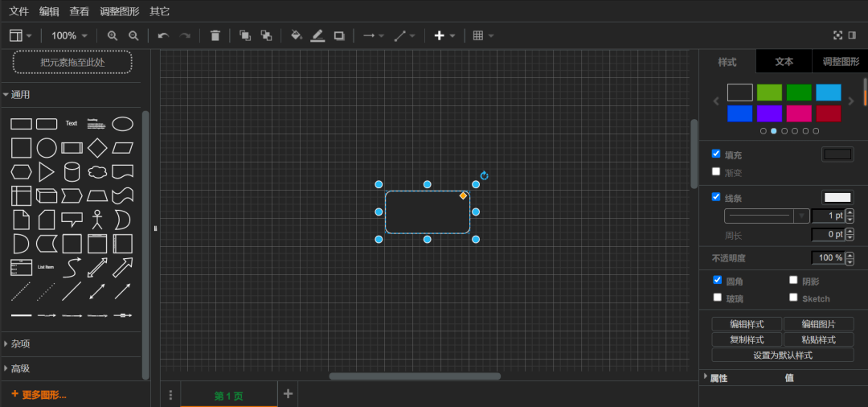Image resolution: width=868 pixels, height=407 pixels.
Task: Open the line color white swatch
Action: [x=837, y=197]
